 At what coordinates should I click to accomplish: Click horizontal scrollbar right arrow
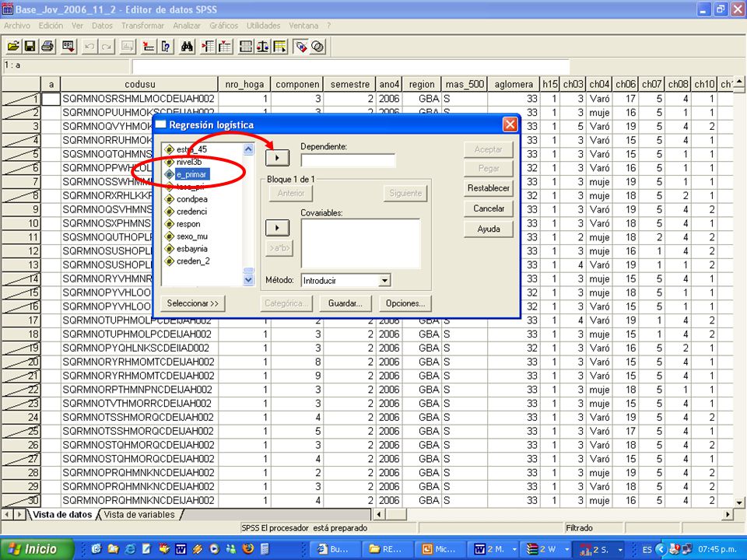coord(728,514)
